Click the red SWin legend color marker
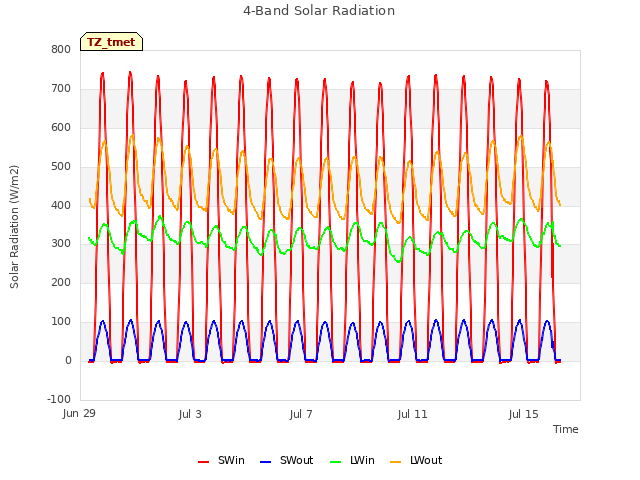The image size is (640, 480). point(203,462)
